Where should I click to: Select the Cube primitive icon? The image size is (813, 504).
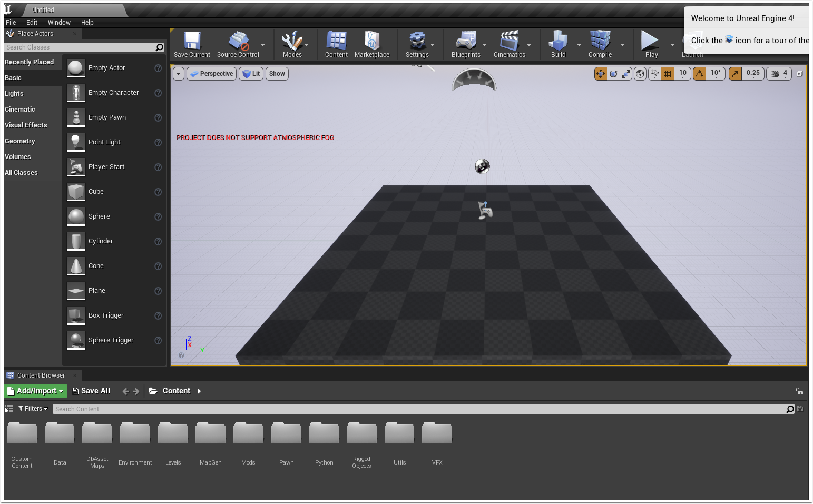(76, 192)
